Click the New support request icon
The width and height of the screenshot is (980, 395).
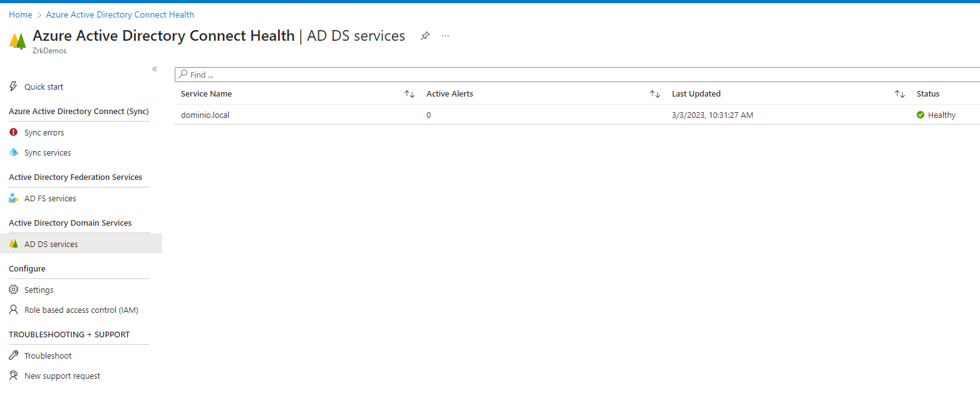(x=14, y=376)
